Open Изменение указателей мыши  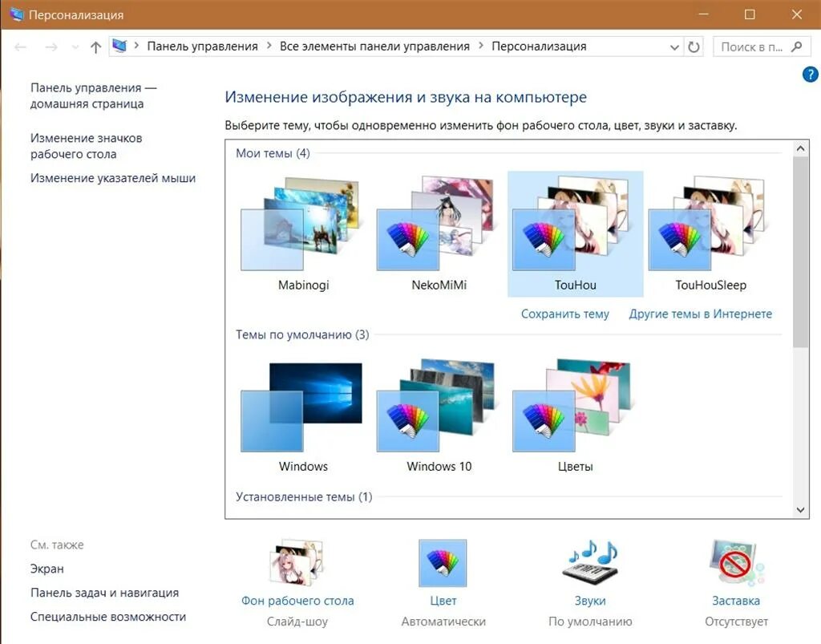click(x=113, y=178)
